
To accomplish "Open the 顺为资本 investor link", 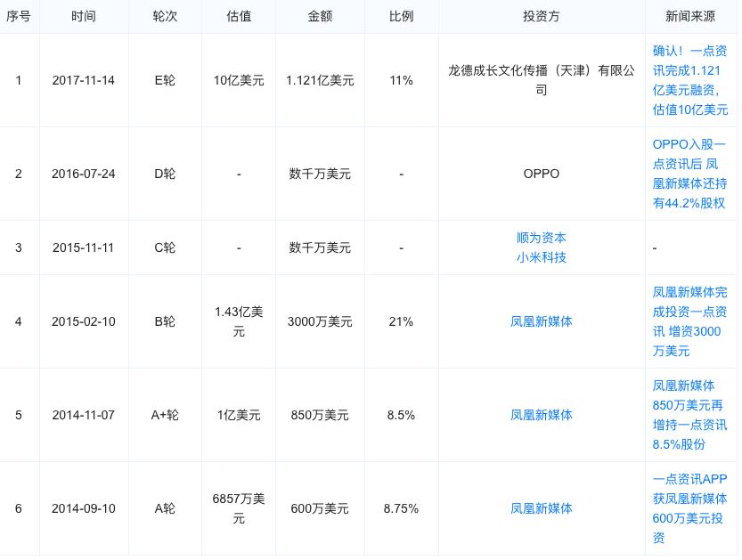I will click(x=541, y=238).
